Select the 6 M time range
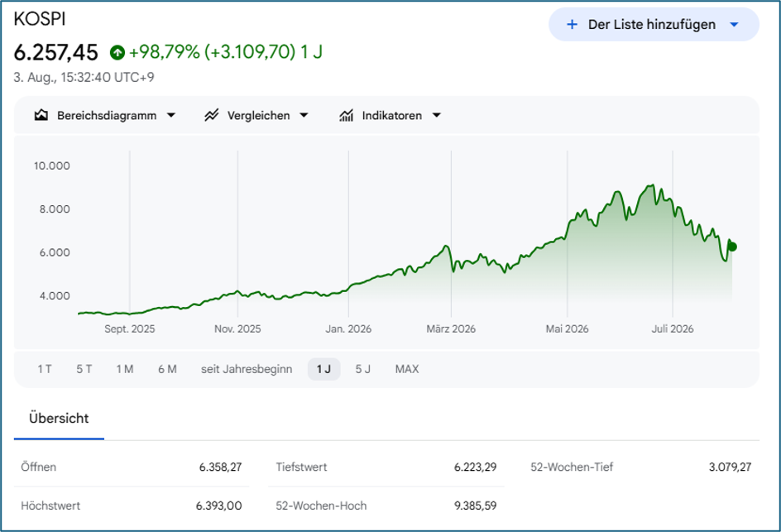 (167, 369)
